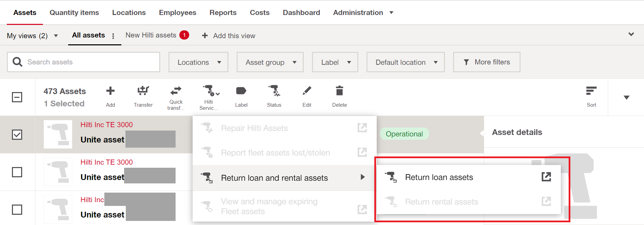
Task: Click the funnel icon in More filters
Action: [466, 62]
